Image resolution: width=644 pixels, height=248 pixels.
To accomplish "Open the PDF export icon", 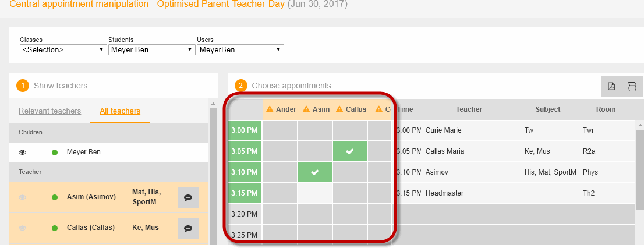I will point(611,87).
